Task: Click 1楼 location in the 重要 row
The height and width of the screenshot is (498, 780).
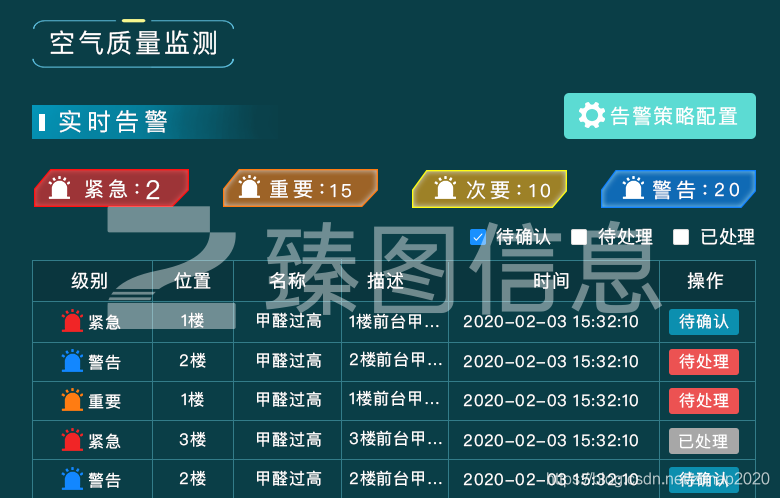Action: coord(193,400)
